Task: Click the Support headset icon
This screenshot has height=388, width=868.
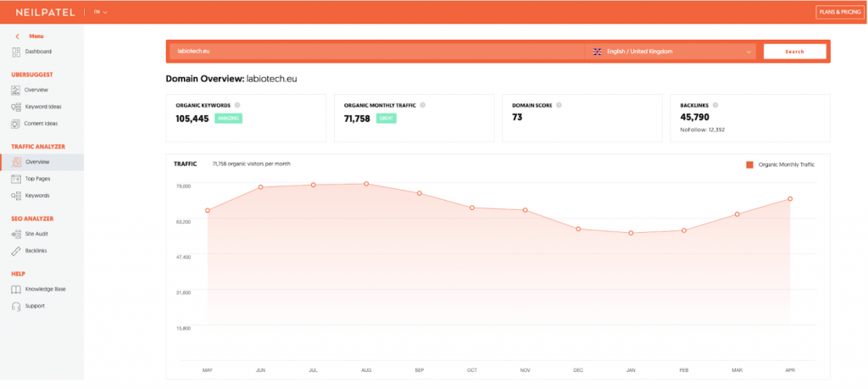Action: click(15, 306)
